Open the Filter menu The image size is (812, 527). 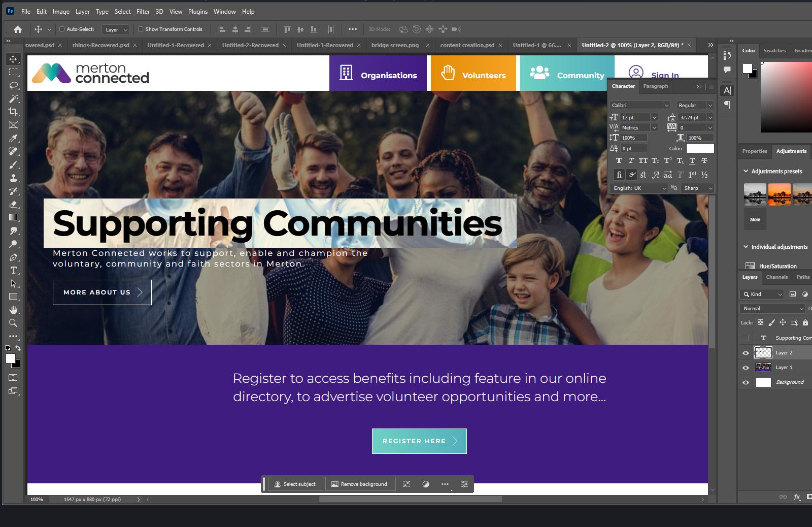143,11
